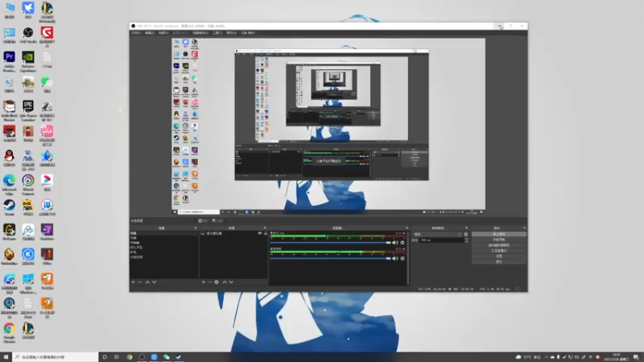Open the OBS Studio desktop shortcut
644x362 pixels.
pyautogui.click(x=28, y=35)
